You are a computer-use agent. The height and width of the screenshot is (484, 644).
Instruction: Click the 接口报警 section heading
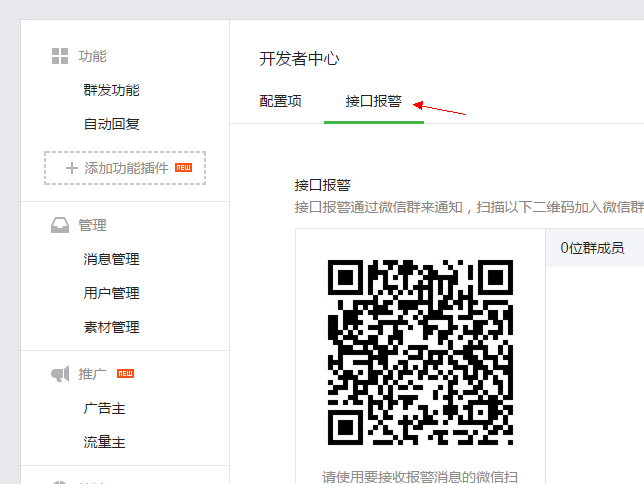click(x=323, y=185)
